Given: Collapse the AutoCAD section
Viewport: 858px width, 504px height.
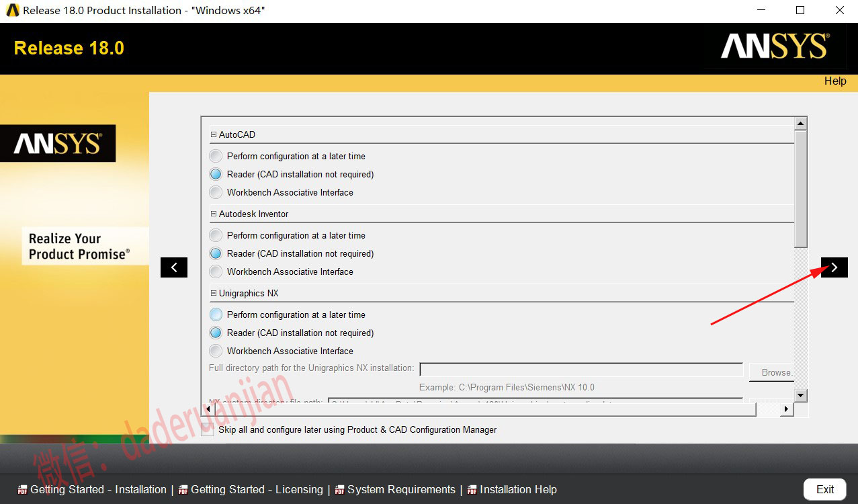Looking at the screenshot, I should 214,134.
